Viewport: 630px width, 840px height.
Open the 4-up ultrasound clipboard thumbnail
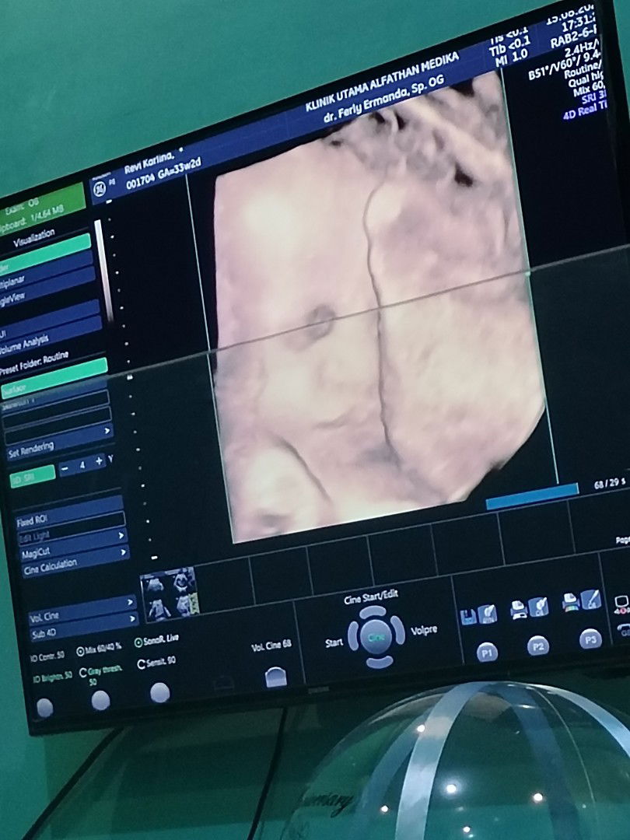(169, 595)
